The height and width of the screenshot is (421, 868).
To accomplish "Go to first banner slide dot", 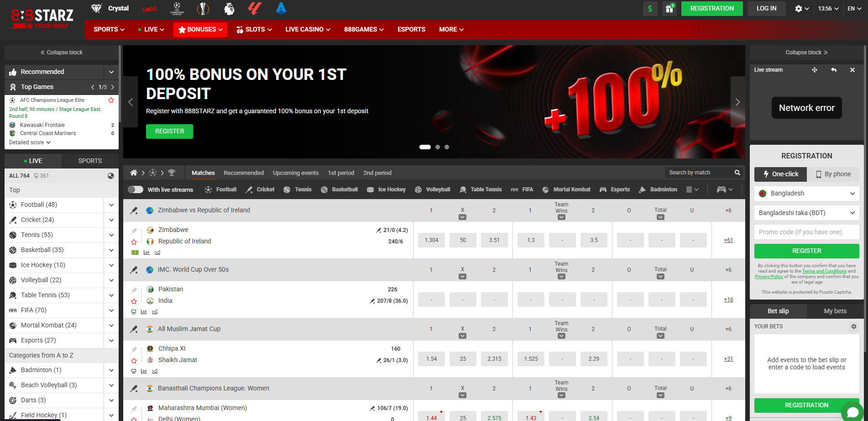I will coord(425,147).
